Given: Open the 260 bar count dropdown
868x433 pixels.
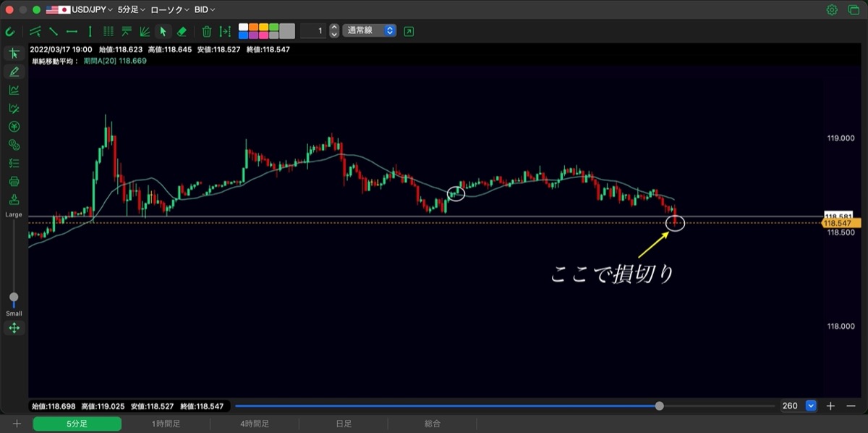Looking at the screenshot, I should [799, 406].
